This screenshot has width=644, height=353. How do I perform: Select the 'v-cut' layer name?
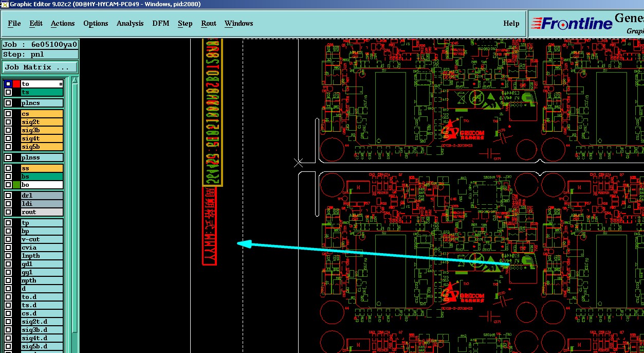click(x=42, y=239)
